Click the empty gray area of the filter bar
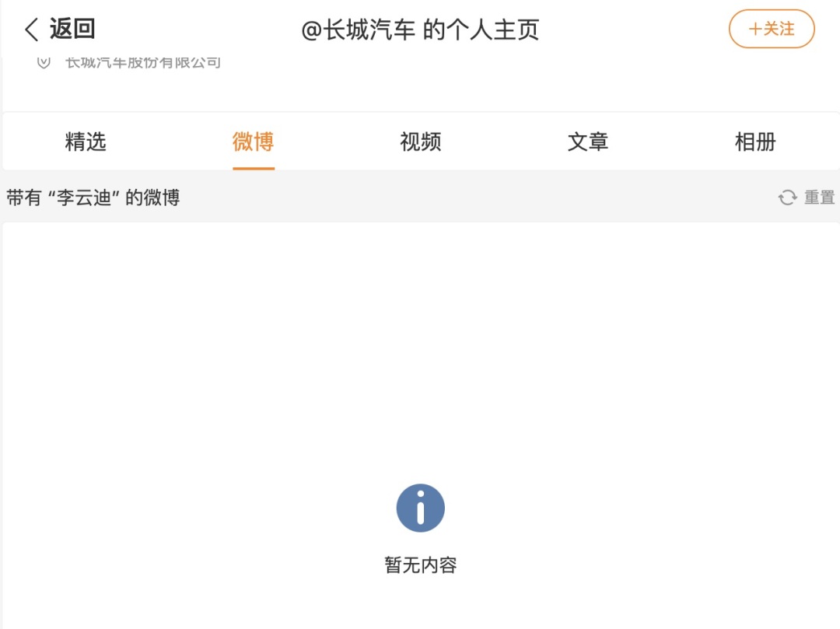 477,197
